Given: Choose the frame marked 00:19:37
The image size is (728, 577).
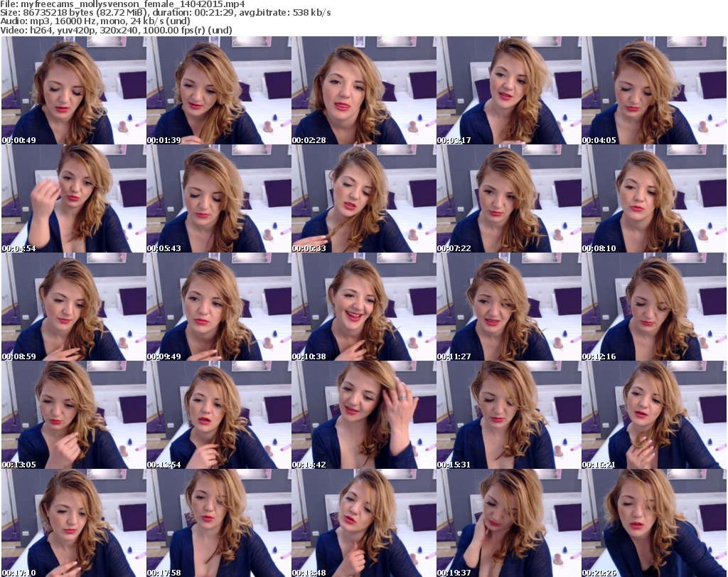Looking at the screenshot, I should click(x=509, y=523).
